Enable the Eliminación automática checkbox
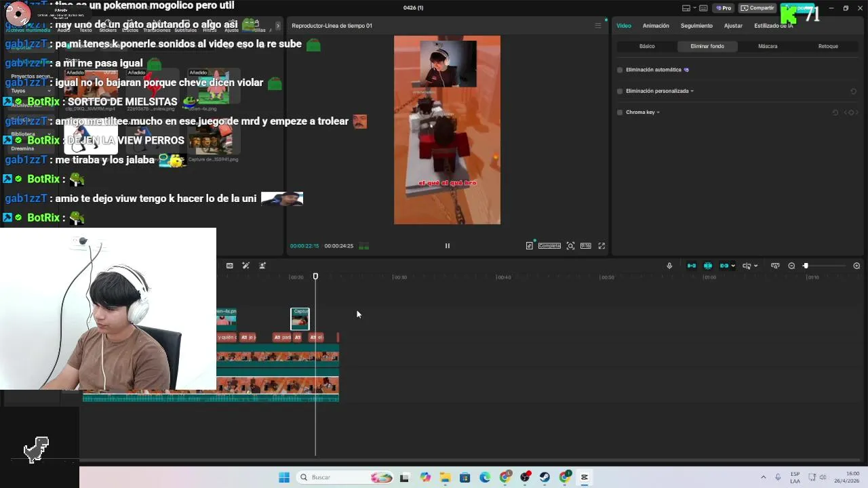 (620, 70)
